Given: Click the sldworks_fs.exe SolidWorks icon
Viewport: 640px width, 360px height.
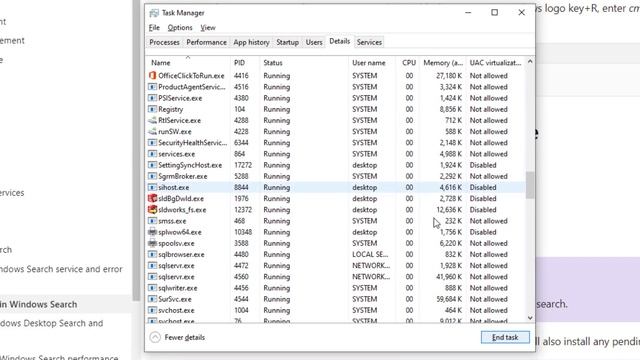Looking at the screenshot, I should click(x=152, y=210).
